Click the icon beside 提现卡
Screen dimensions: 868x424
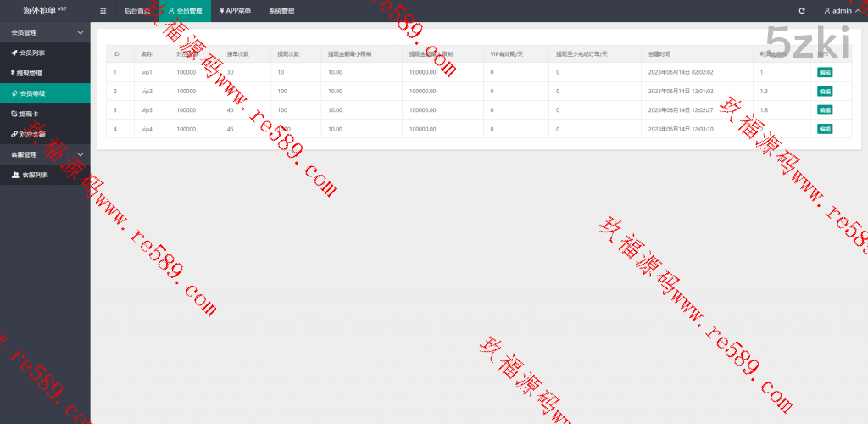(14, 114)
